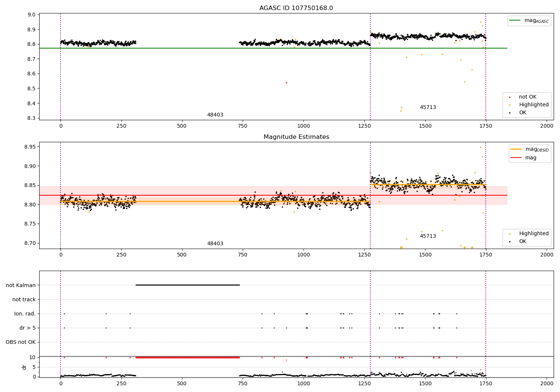Click the title 'AGASC ID 107750168.0'
The width and height of the screenshot is (560, 392).
tap(296, 8)
